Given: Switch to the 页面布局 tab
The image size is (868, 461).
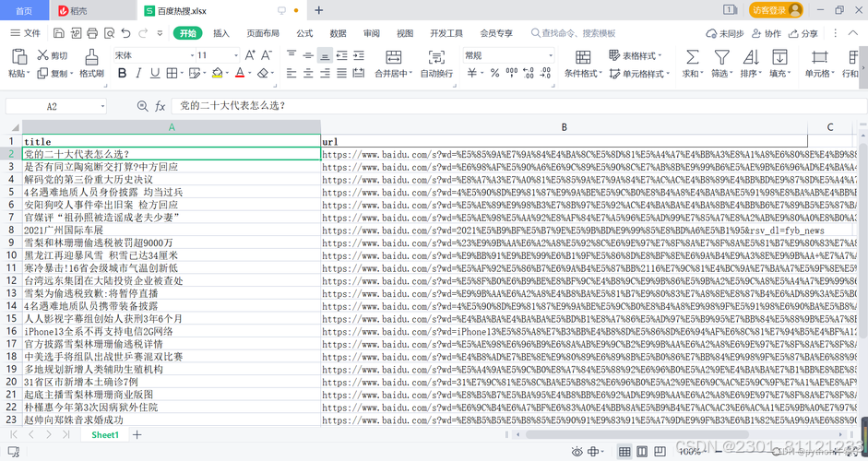Looking at the screenshot, I should point(263,33).
